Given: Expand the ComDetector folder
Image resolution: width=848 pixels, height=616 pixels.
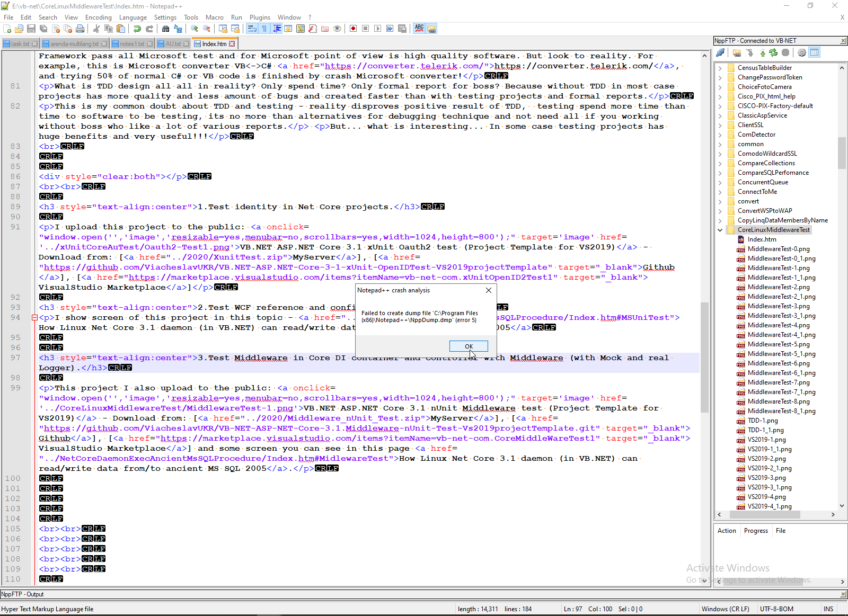Looking at the screenshot, I should tap(720, 135).
